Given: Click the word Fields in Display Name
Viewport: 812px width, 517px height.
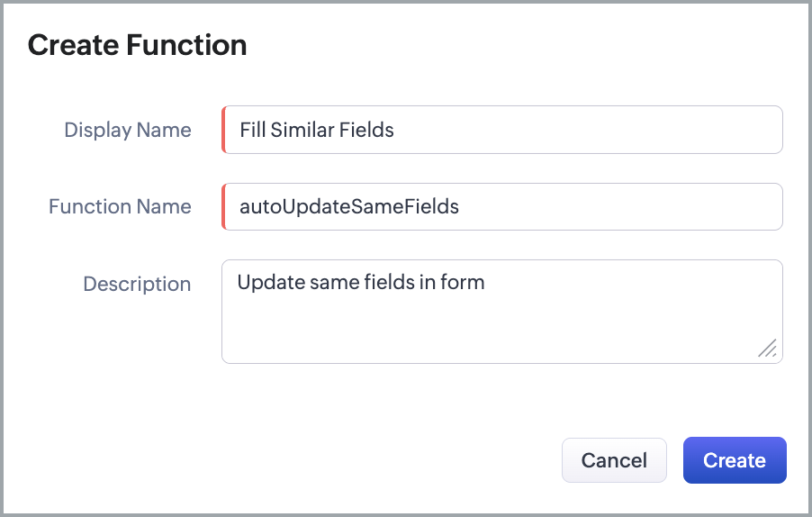Looking at the screenshot, I should pos(366,130).
